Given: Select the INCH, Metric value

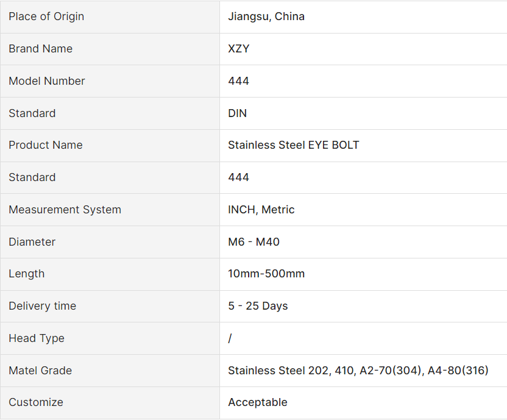Looking at the screenshot, I should [x=261, y=210].
